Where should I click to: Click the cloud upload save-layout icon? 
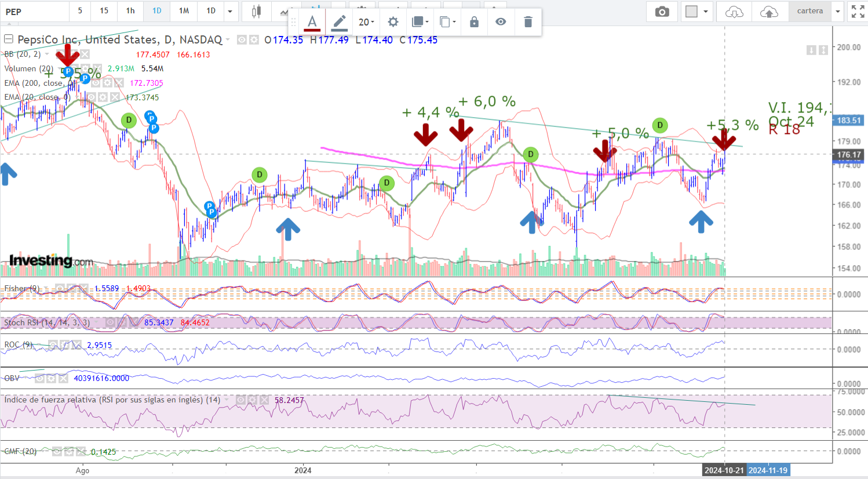pyautogui.click(x=769, y=12)
